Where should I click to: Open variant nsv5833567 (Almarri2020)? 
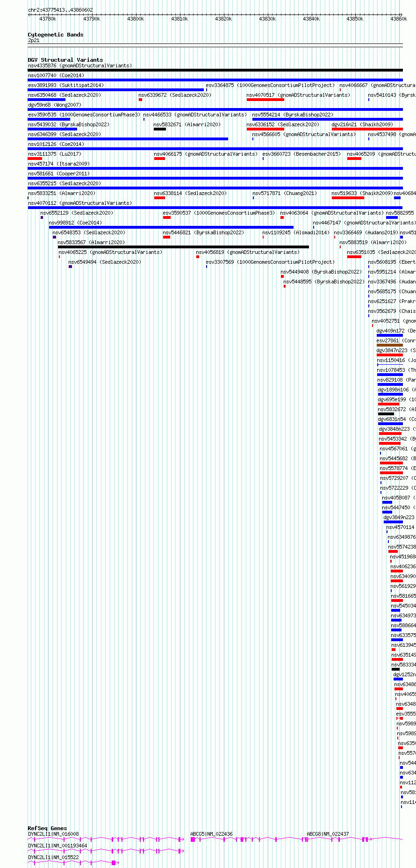[92, 242]
